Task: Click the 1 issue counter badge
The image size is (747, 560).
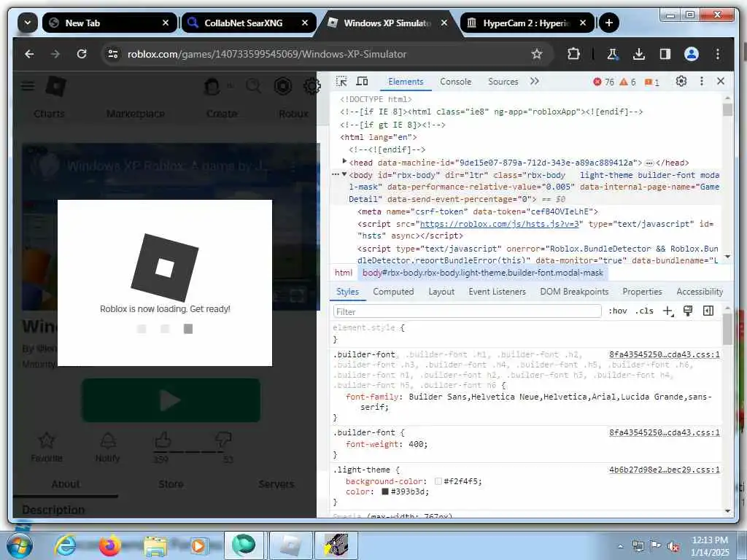Action: pyautogui.click(x=651, y=82)
